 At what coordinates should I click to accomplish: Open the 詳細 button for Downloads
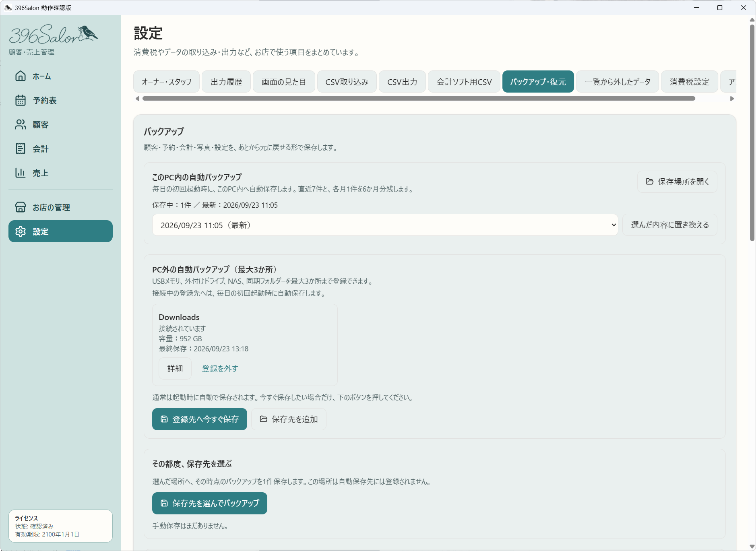click(175, 368)
